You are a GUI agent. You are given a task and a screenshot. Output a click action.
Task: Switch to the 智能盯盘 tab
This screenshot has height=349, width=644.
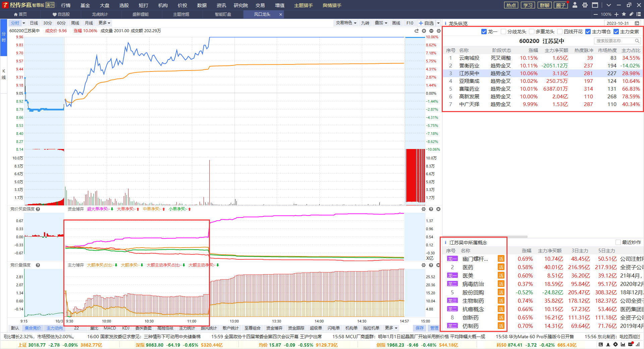(223, 14)
